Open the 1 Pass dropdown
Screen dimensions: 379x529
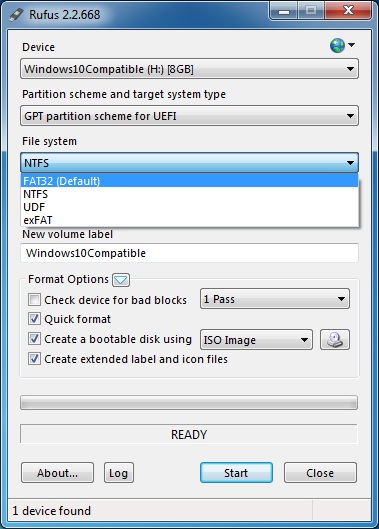(275, 299)
